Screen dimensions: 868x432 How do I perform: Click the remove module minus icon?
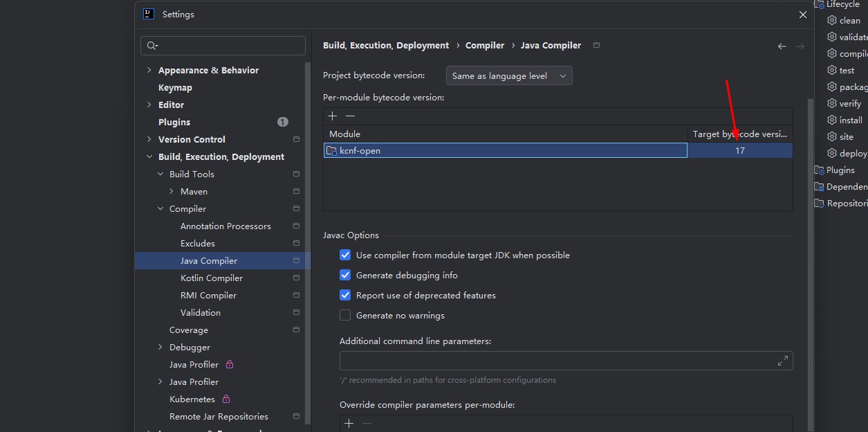pos(350,116)
